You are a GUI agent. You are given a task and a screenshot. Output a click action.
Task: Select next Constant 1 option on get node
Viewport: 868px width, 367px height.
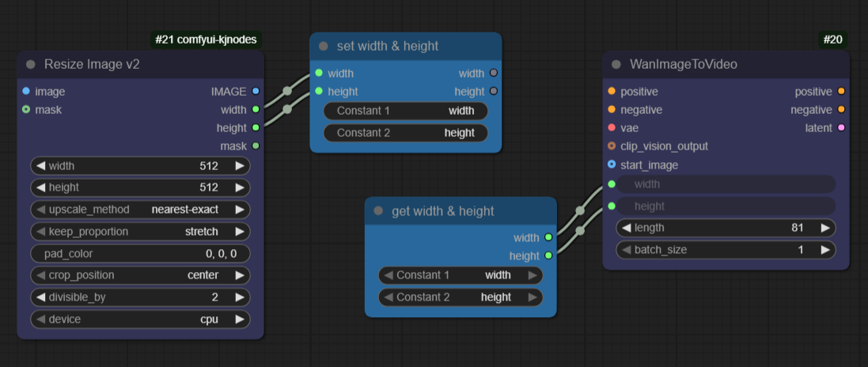(x=532, y=275)
